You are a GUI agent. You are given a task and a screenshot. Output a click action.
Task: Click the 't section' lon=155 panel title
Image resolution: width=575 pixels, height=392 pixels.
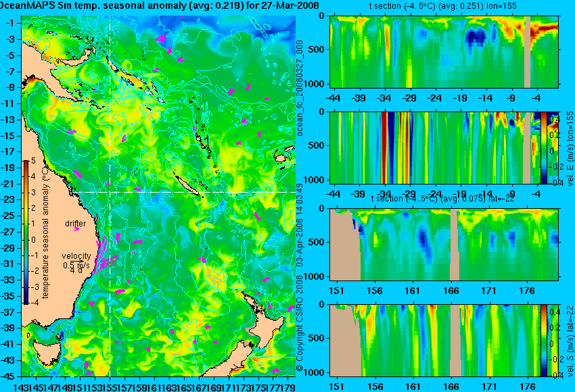444,6
